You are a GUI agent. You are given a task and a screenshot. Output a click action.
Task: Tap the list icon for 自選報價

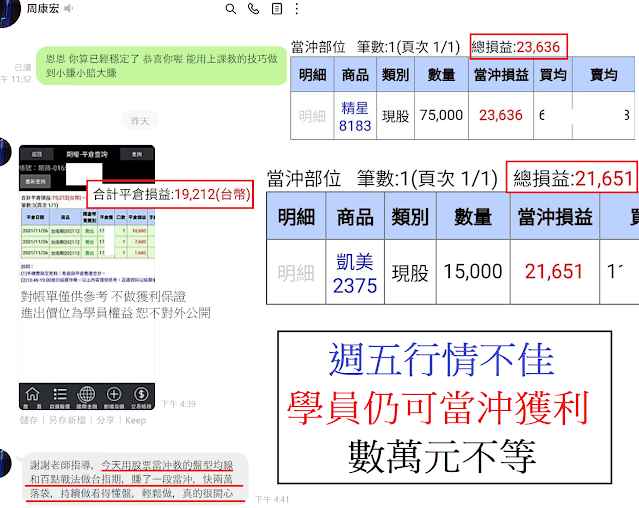(x=60, y=396)
